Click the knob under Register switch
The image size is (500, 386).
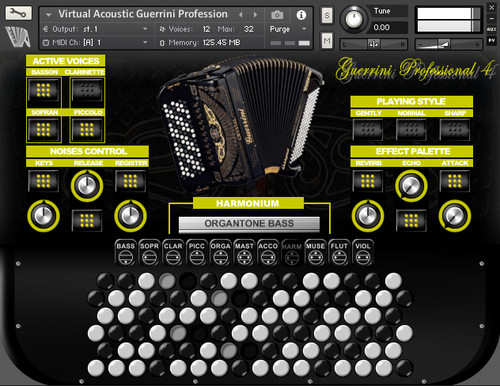coord(130,216)
